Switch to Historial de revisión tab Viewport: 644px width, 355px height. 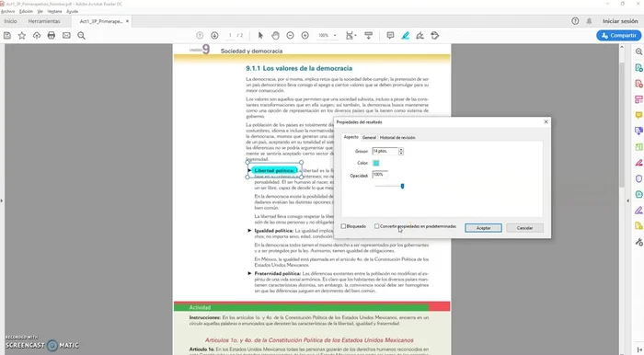(x=397, y=137)
